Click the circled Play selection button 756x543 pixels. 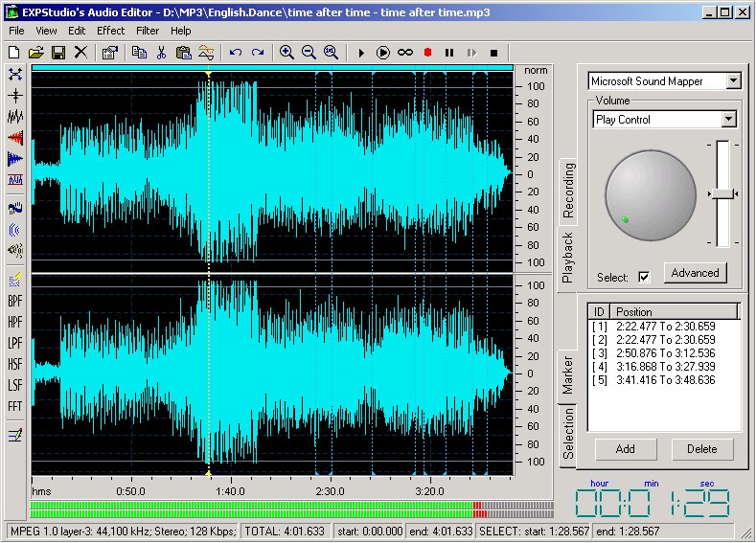click(x=383, y=53)
